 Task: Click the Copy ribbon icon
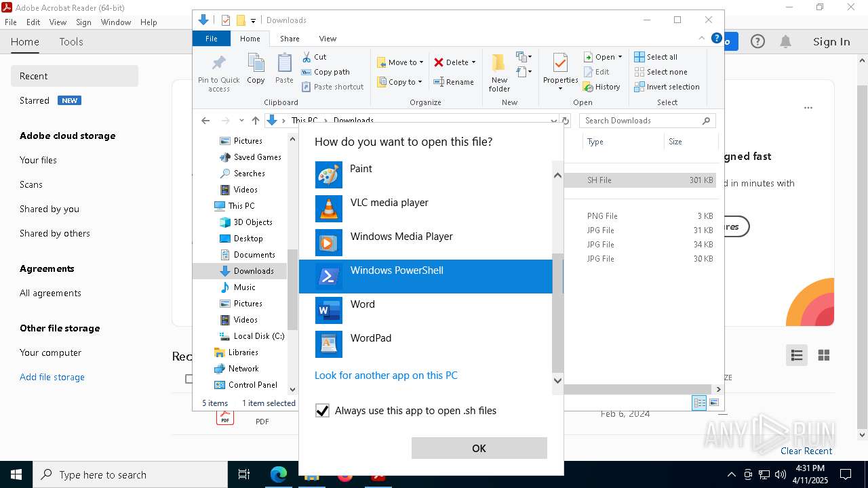pyautogui.click(x=256, y=69)
